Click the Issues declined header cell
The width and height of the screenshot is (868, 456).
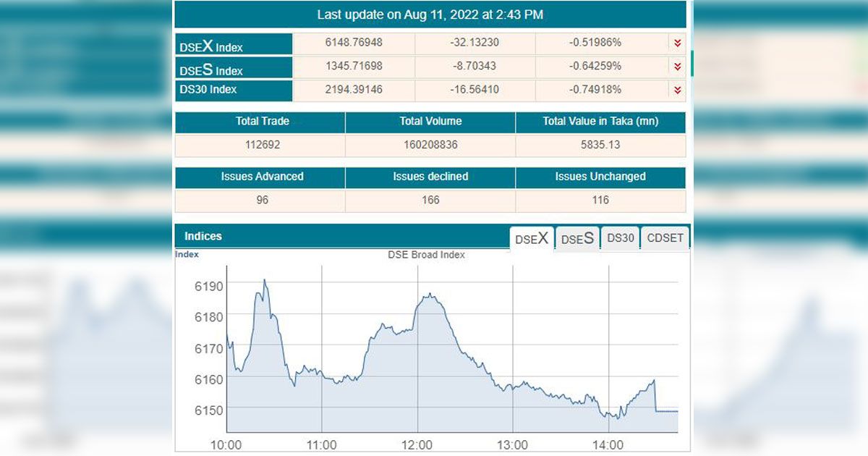(x=430, y=177)
